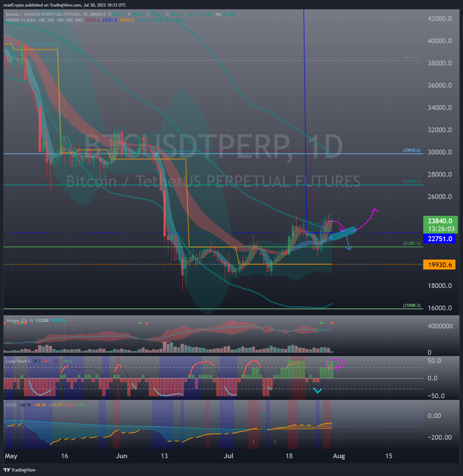
Task: Click 36000.0 on the price axis
Action: click(440, 85)
